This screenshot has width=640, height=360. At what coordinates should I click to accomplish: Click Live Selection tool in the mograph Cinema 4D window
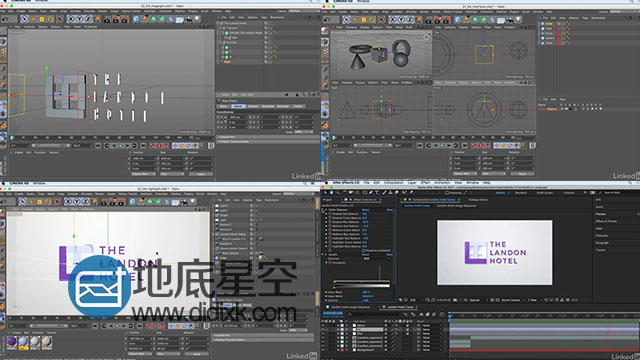24,19
